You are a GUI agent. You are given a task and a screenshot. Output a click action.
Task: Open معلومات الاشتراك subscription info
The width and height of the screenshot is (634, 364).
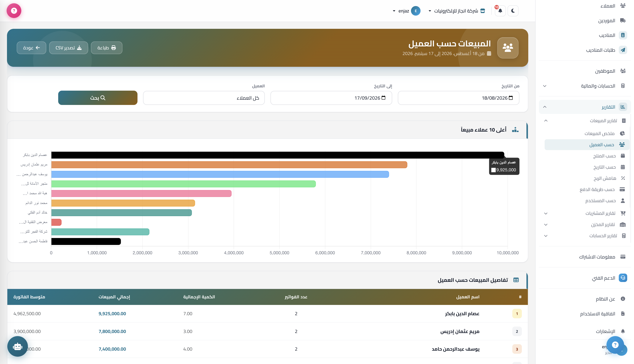tap(584, 257)
